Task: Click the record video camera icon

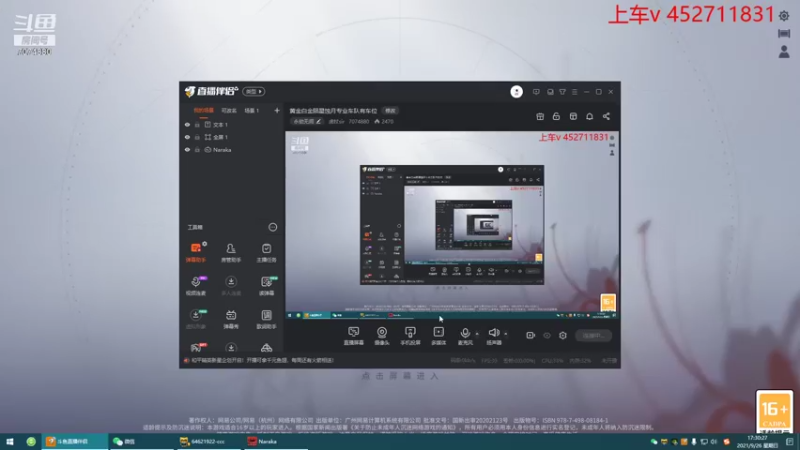Action: point(531,335)
